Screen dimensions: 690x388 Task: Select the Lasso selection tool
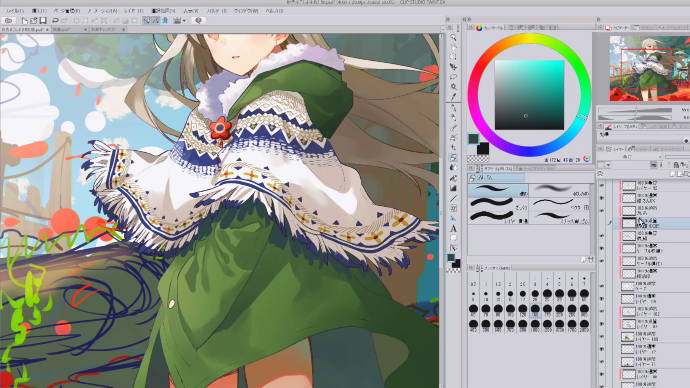(x=453, y=77)
